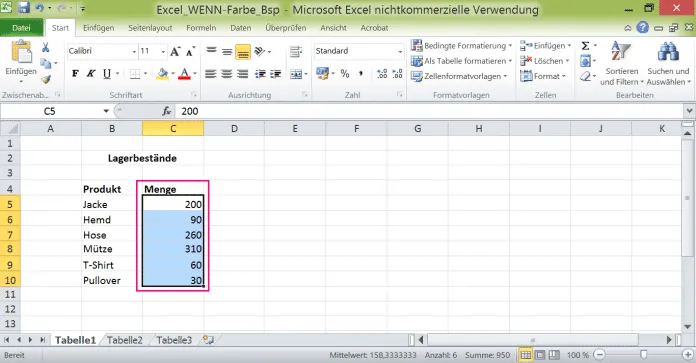Open the Standard number format dropdown
The image size is (696, 363).
[400, 52]
